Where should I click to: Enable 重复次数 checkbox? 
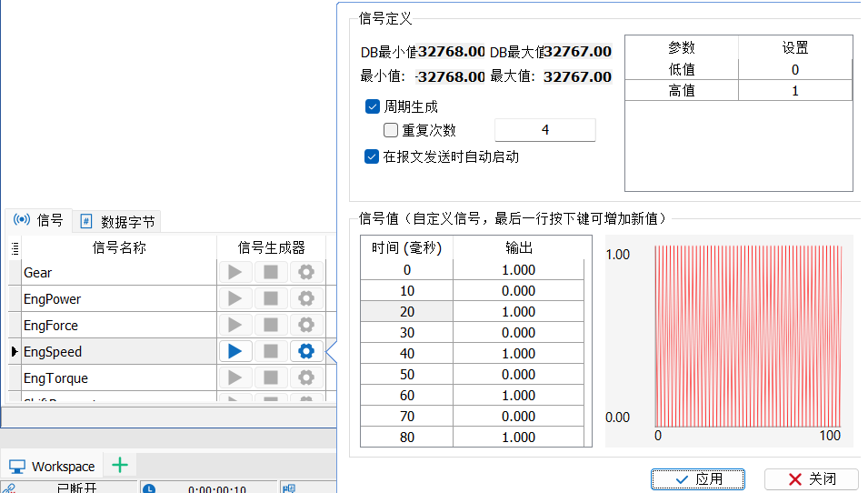(391, 130)
